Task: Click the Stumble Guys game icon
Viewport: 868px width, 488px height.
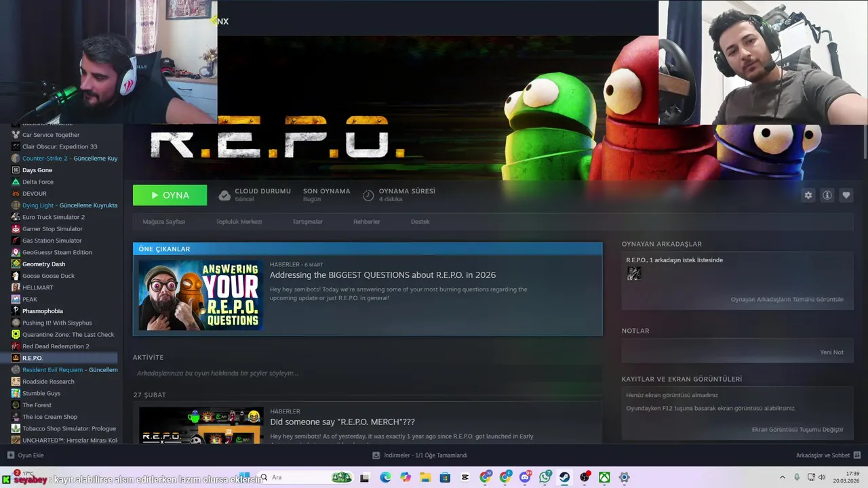Action: 16,393
